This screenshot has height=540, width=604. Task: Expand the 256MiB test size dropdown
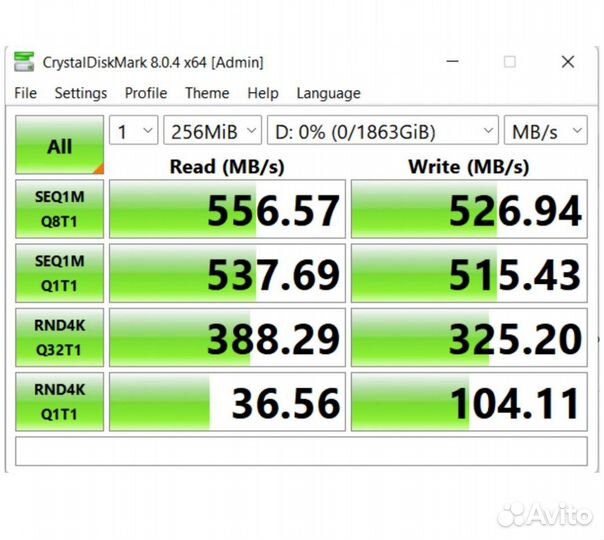[x=213, y=130]
